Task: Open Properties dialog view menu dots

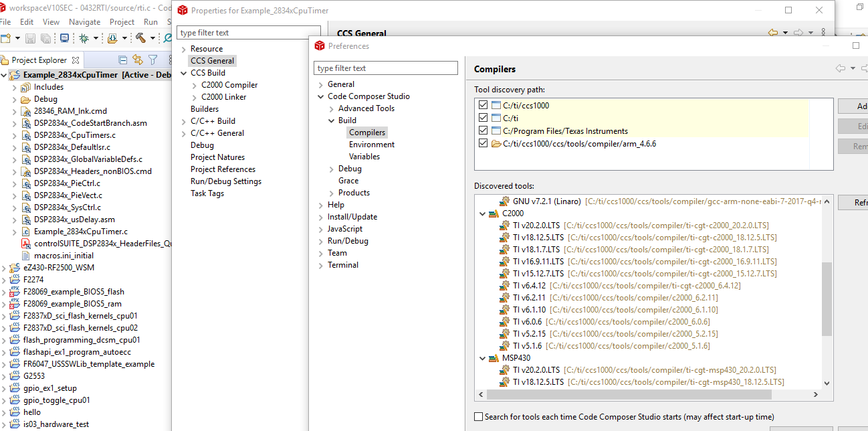Action: pyautogui.click(x=823, y=33)
